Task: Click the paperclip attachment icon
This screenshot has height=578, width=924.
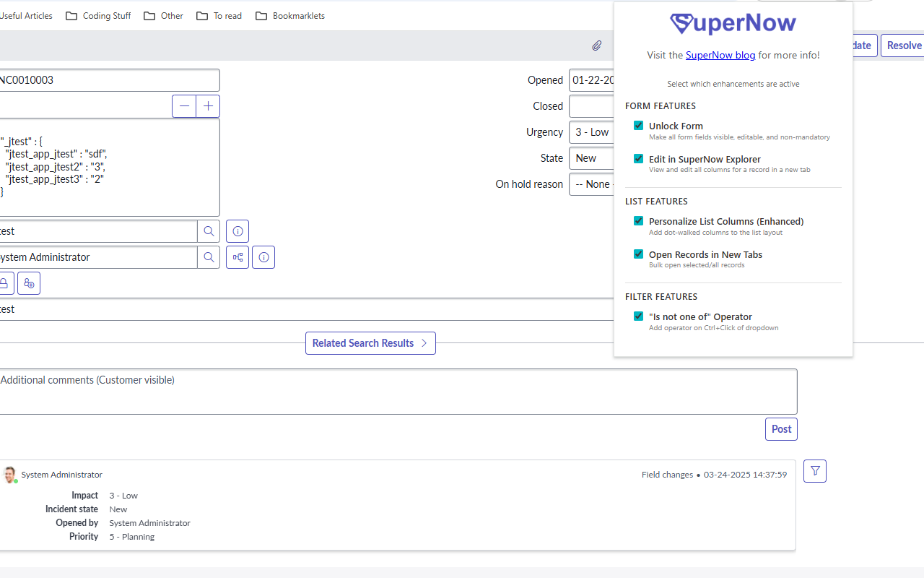Action: pos(597,46)
